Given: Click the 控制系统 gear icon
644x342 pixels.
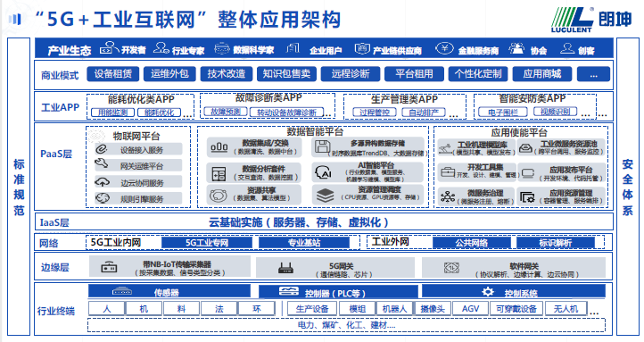Looking at the screenshot, I should 488,292.
